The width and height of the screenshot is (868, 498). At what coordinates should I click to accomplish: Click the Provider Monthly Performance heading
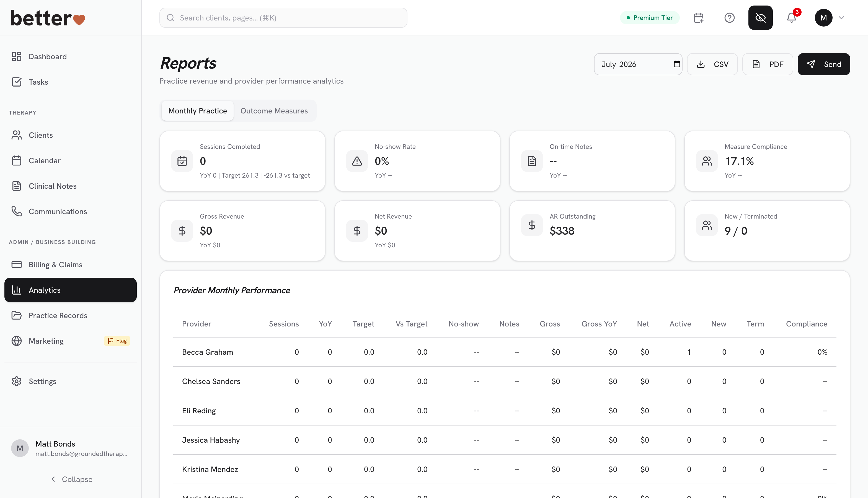pos(232,290)
